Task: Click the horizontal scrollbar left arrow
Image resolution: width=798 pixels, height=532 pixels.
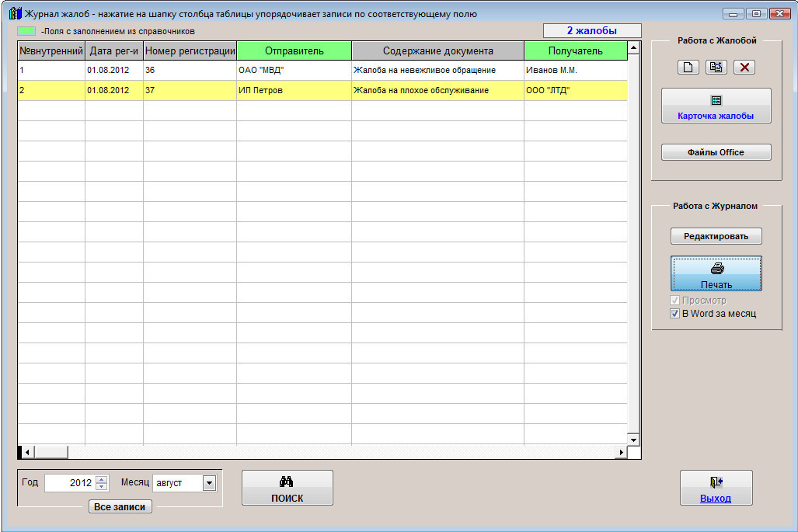Action: (27, 452)
